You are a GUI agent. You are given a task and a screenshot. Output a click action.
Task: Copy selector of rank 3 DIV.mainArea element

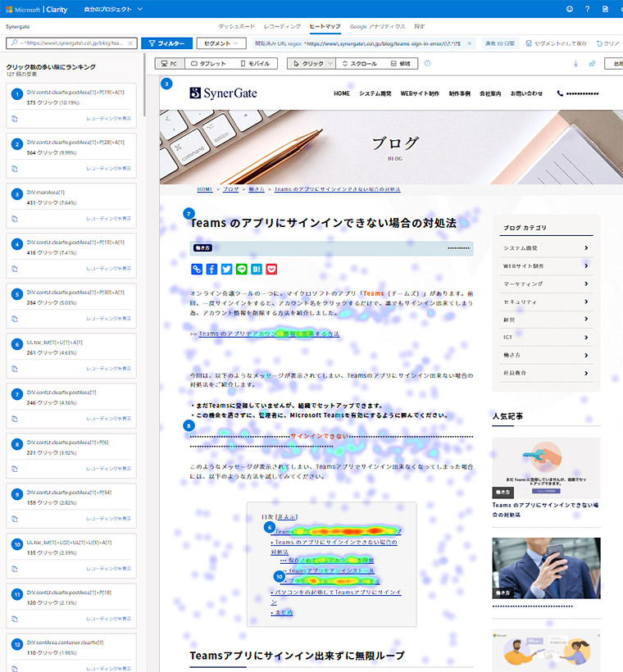pos(15,219)
